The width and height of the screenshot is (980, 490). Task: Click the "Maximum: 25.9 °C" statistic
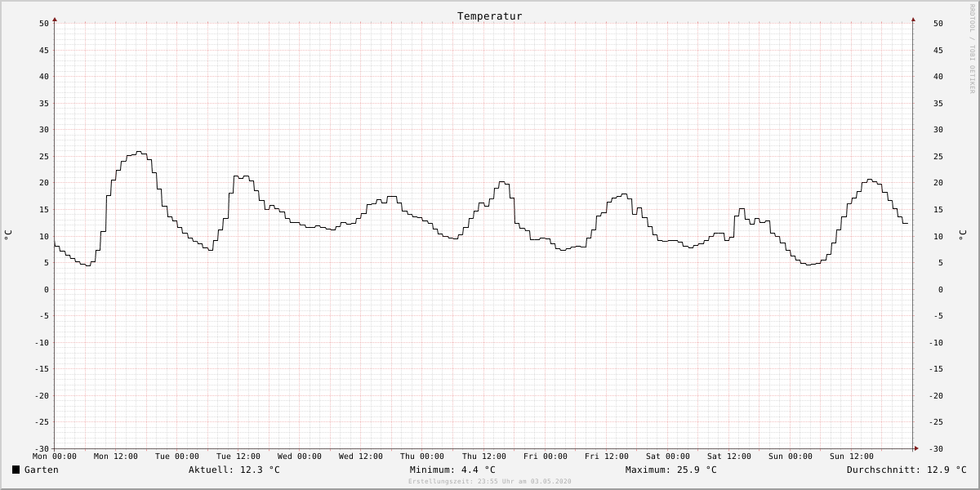click(x=671, y=470)
